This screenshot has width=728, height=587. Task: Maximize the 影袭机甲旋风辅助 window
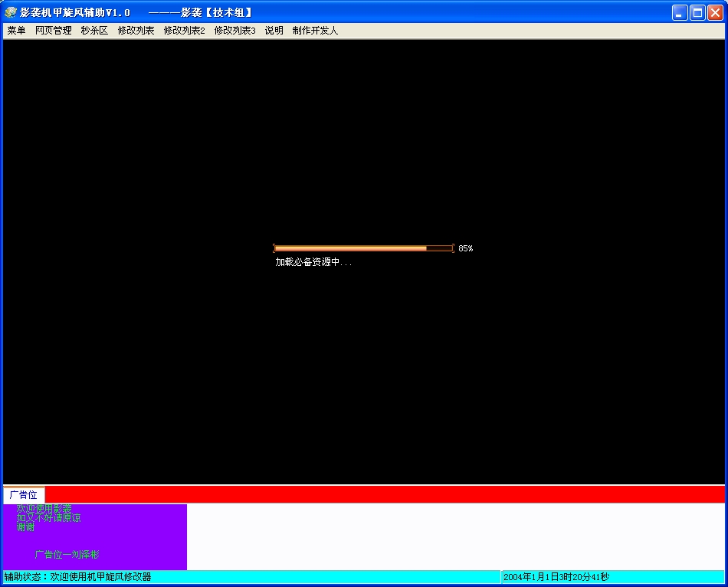click(697, 12)
